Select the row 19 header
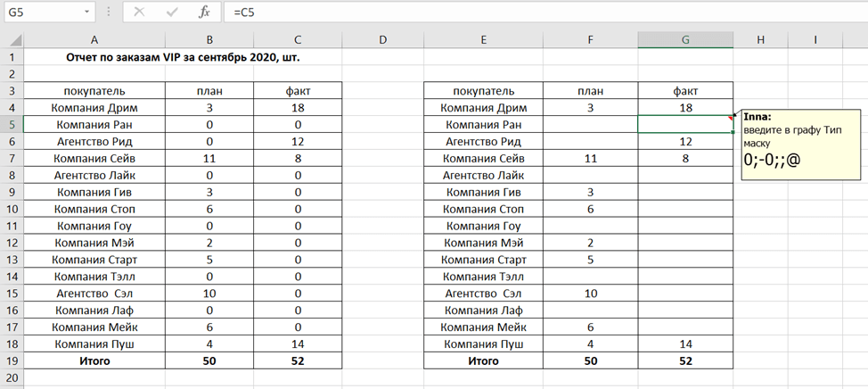This screenshot has width=868, height=389. tap(11, 361)
